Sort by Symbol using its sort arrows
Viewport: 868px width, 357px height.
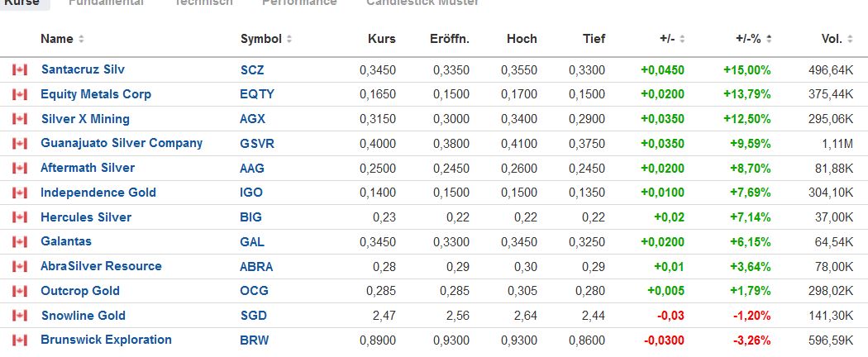289,39
